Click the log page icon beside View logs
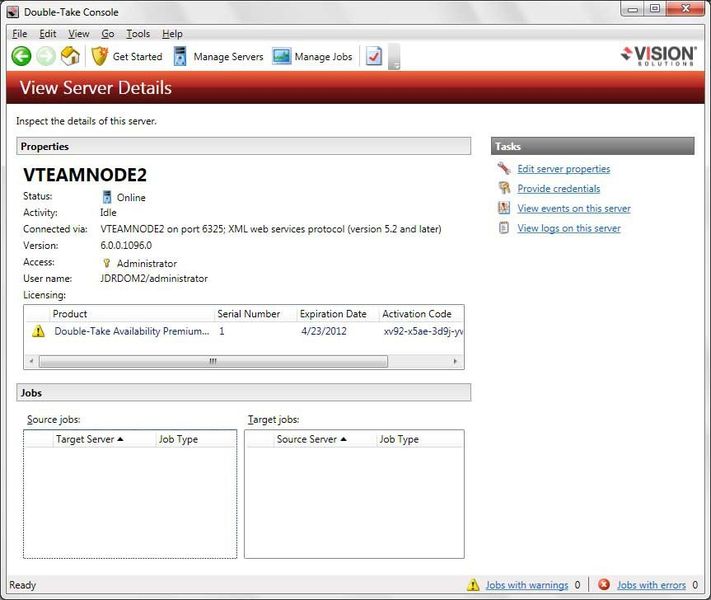Image resolution: width=711 pixels, height=600 pixels. pos(504,228)
